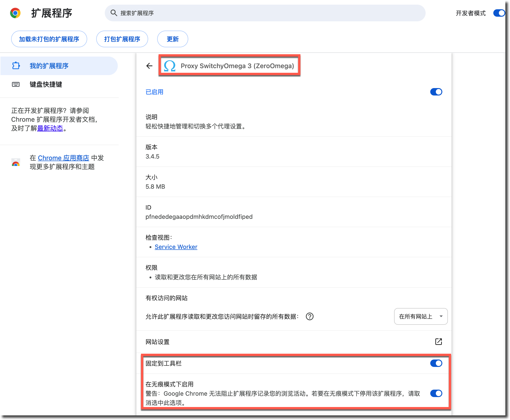Open the site access dropdown
The image size is (510, 420).
pos(421,316)
